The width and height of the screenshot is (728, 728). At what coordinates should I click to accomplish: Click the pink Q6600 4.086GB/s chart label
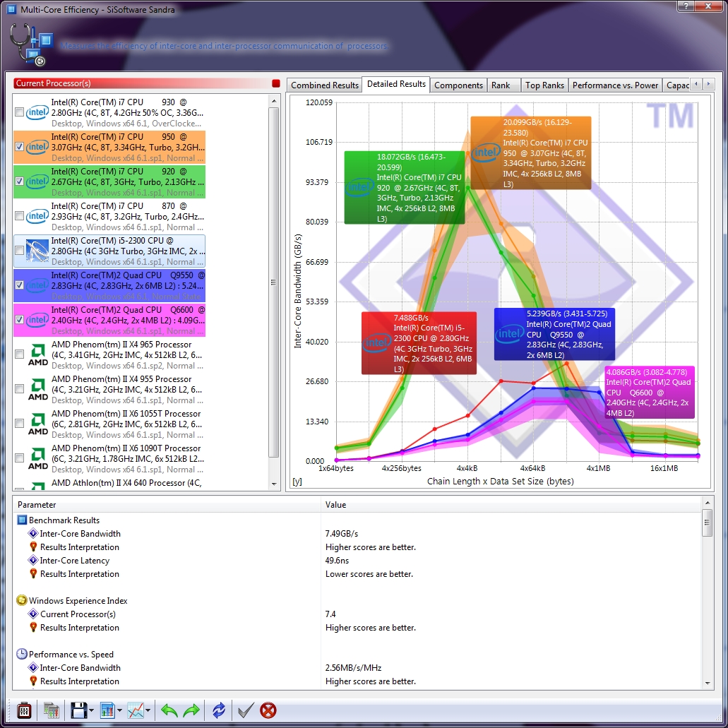coord(650,393)
